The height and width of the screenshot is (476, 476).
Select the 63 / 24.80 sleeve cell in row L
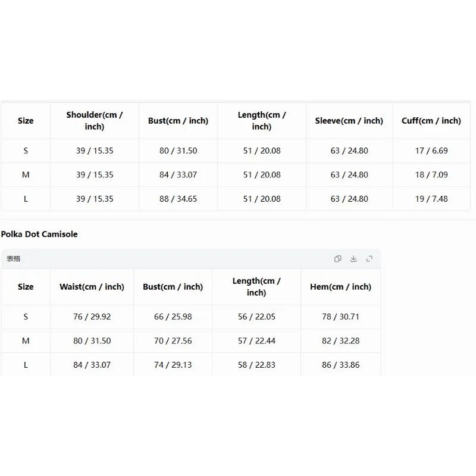click(x=349, y=199)
